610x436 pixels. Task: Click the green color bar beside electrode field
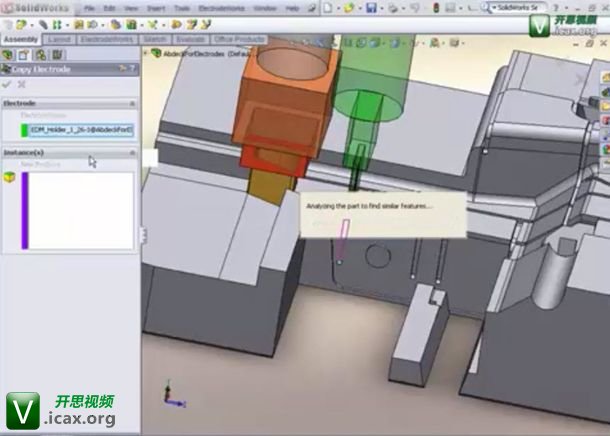click(24, 130)
